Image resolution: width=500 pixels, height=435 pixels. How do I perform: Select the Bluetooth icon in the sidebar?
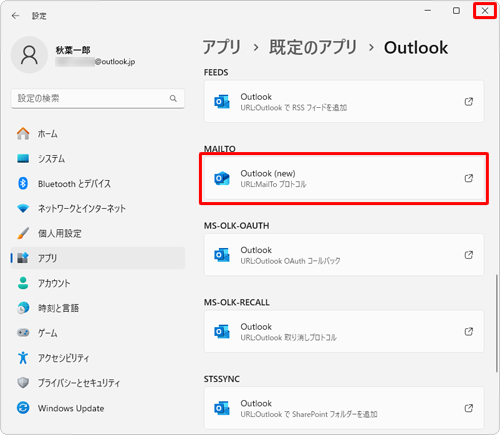tap(23, 183)
